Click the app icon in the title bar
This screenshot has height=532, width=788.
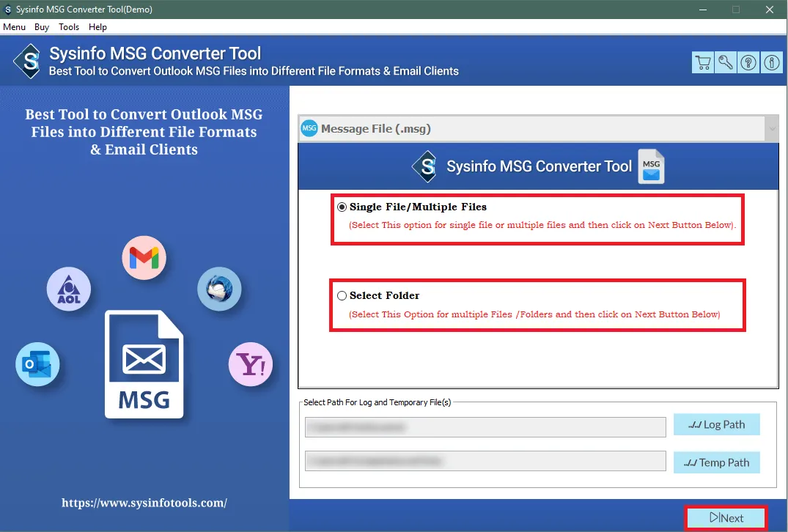click(7, 10)
